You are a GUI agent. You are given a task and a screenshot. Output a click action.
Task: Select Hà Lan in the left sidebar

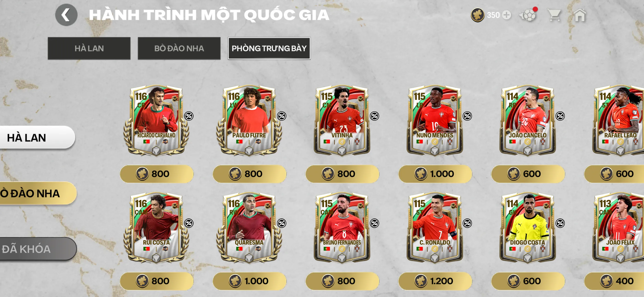(x=37, y=137)
